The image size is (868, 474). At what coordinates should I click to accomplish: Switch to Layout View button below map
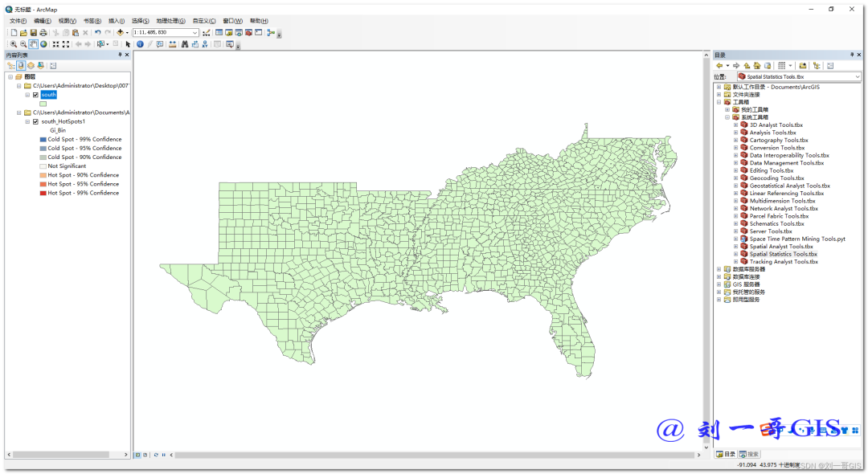[145, 455]
